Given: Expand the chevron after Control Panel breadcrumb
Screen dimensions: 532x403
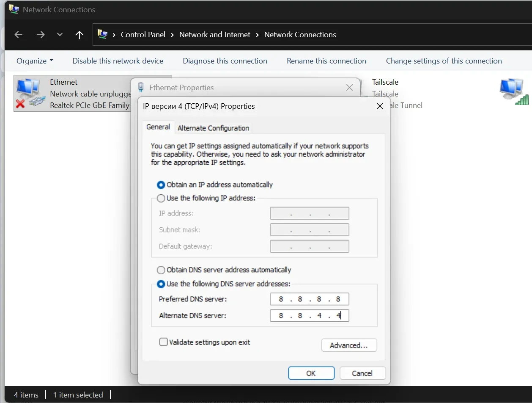Looking at the screenshot, I should point(173,35).
